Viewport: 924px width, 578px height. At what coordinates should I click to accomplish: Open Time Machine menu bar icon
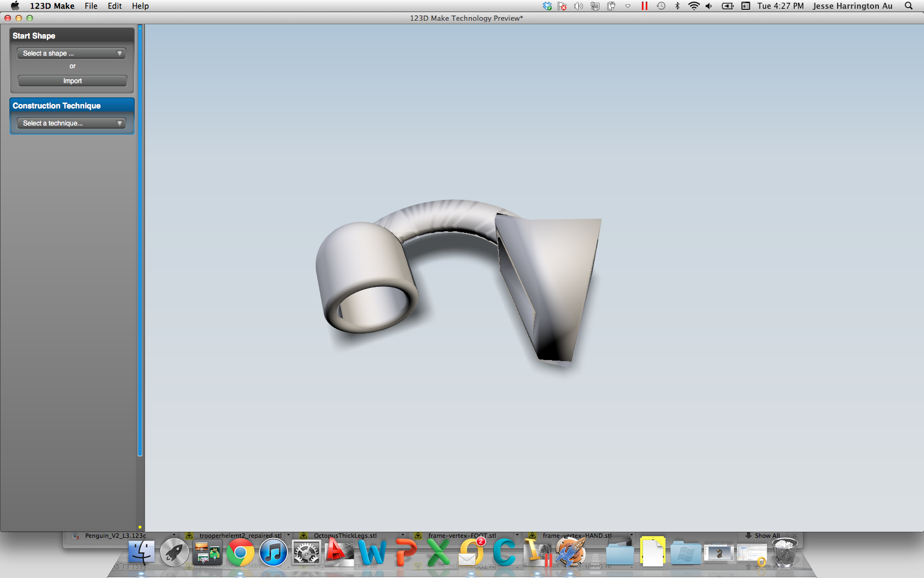click(x=661, y=6)
